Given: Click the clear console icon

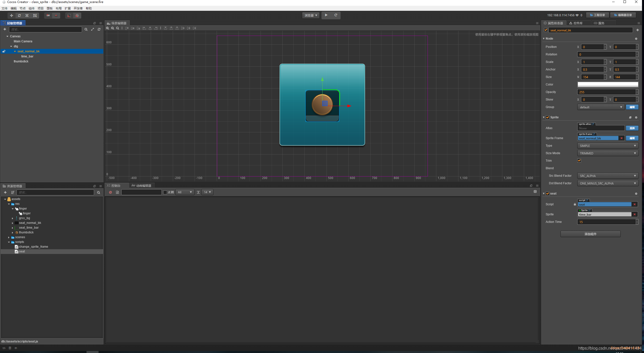Looking at the screenshot, I should [x=110, y=192].
